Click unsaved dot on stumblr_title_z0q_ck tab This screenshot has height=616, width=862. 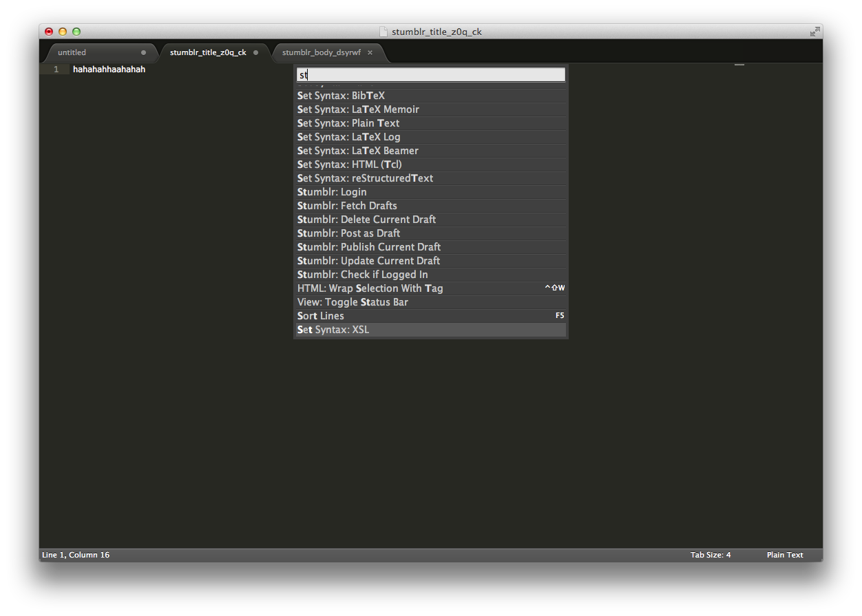pyautogui.click(x=255, y=52)
